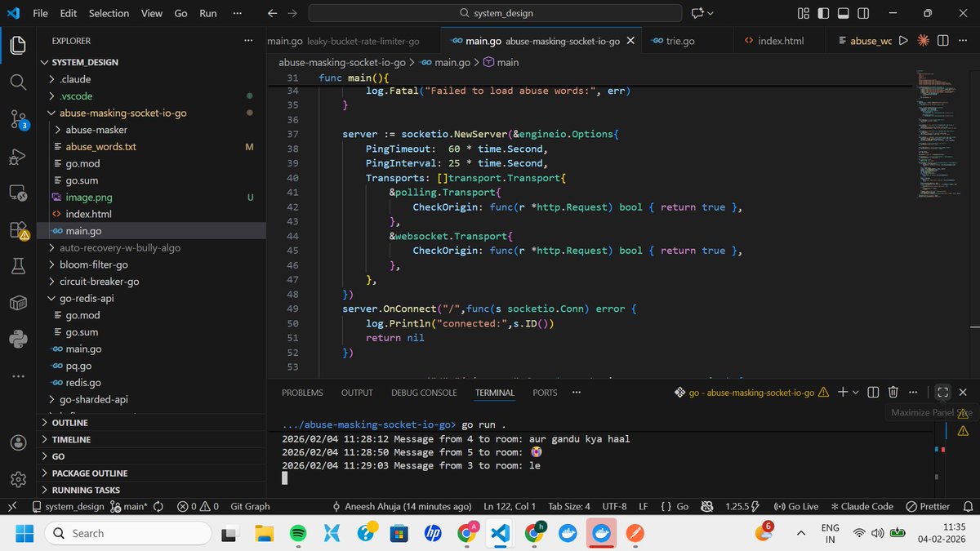Open the Python icon in activity bar
980x551 pixels.
click(x=18, y=339)
